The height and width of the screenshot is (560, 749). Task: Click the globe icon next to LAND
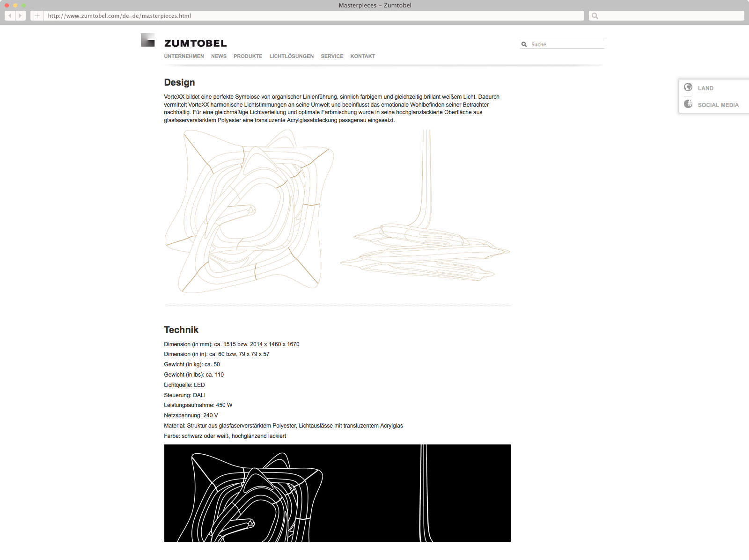point(688,87)
